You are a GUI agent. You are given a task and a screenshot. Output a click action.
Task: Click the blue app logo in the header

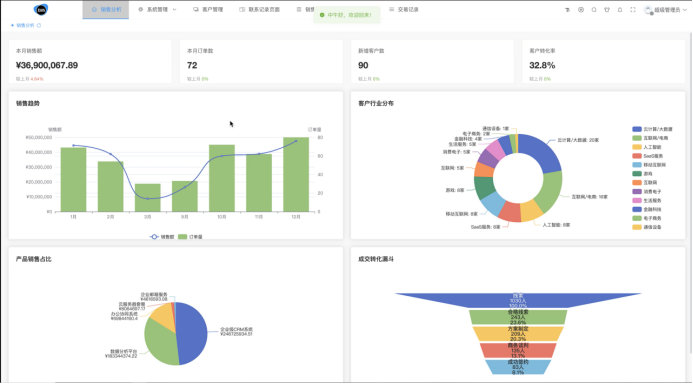tap(41, 9)
